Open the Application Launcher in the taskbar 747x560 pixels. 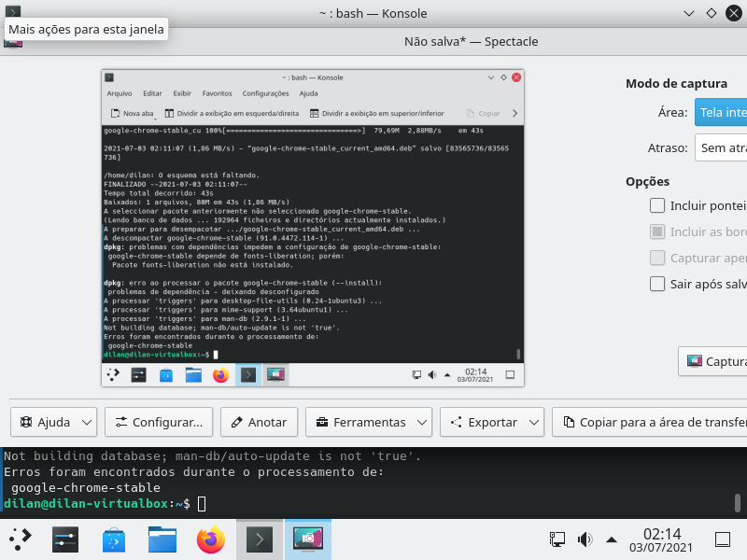(x=20, y=539)
